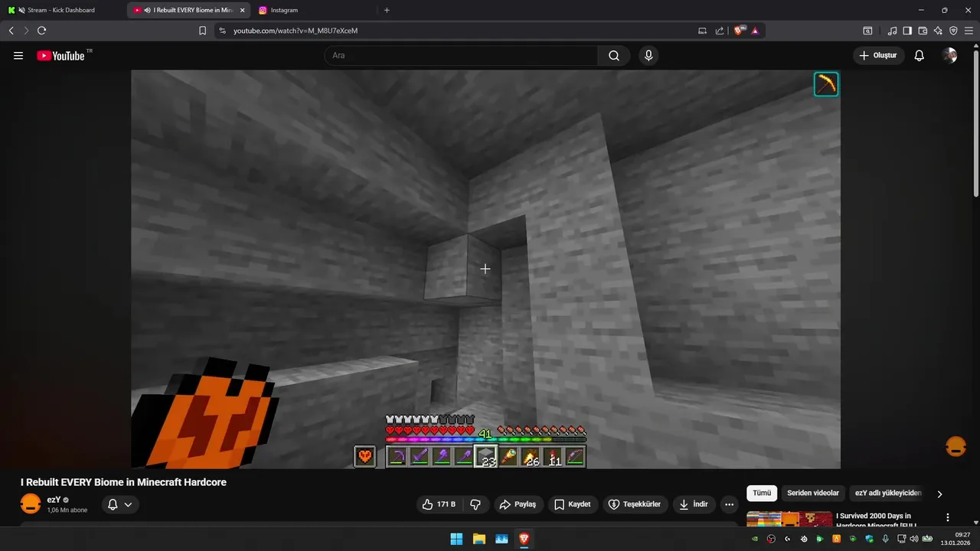The height and width of the screenshot is (551, 980).
Task: Open the ezY channel name link
Action: pyautogui.click(x=54, y=500)
